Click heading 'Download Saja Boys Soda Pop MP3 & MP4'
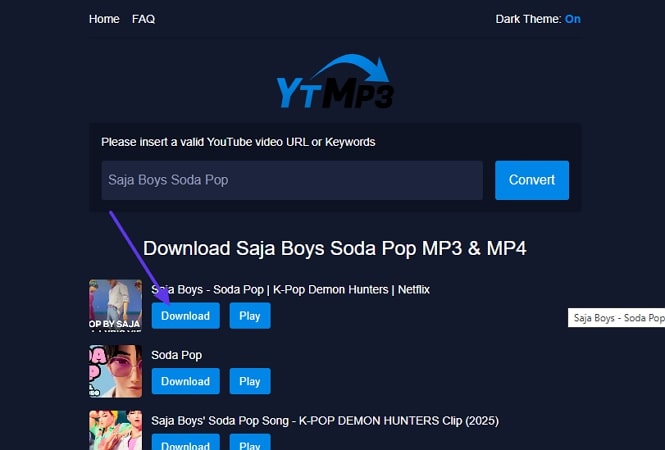The image size is (665, 450). [335, 249]
